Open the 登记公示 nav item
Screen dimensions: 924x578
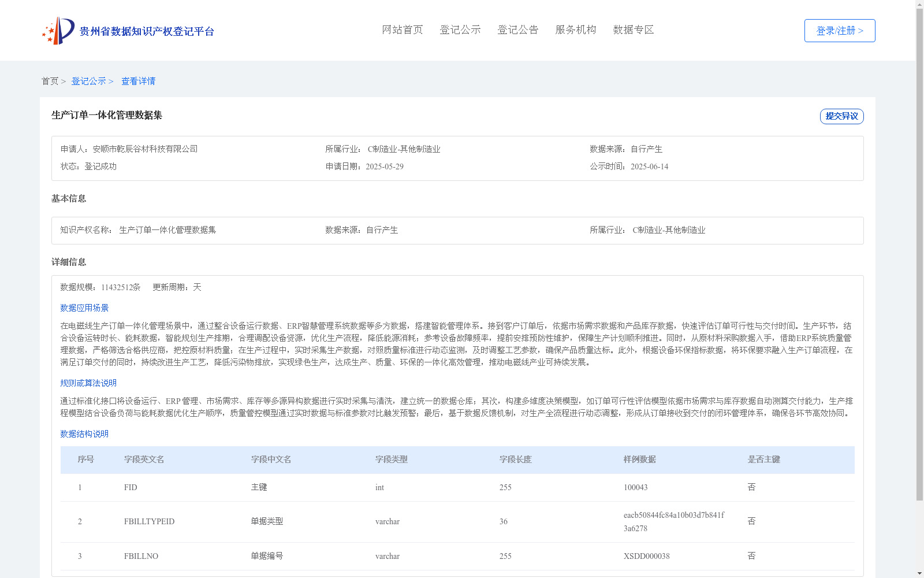tap(460, 30)
